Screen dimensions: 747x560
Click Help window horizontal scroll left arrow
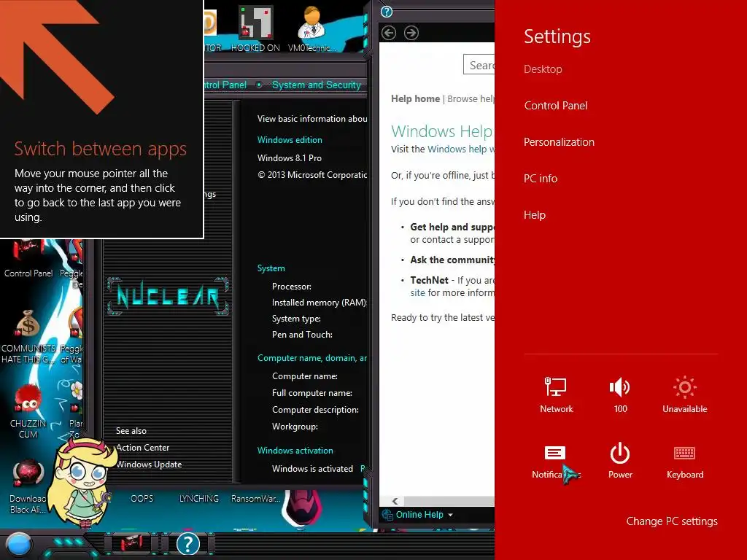[x=395, y=501]
